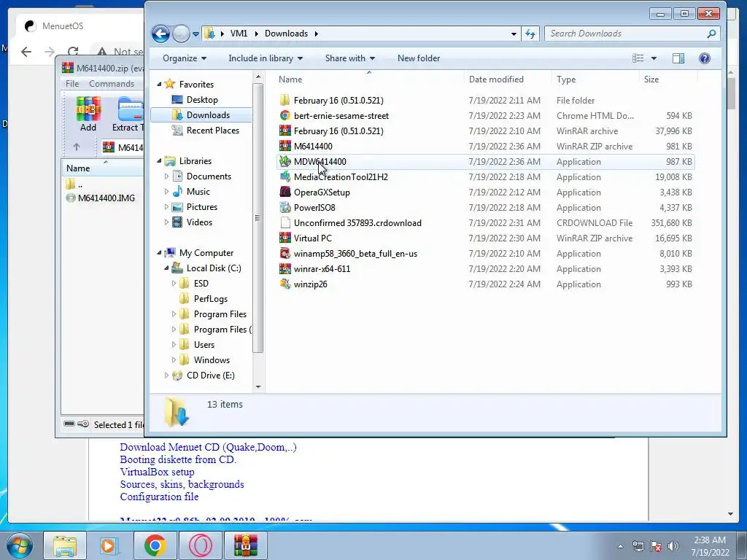Click the Windows Start button
This screenshot has height=560, width=747.
(x=19, y=545)
